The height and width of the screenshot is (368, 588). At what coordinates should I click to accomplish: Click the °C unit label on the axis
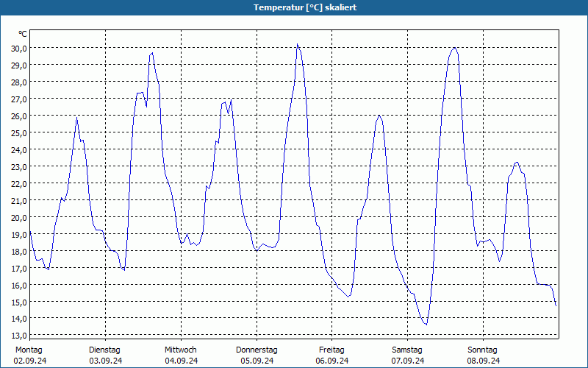[23, 34]
